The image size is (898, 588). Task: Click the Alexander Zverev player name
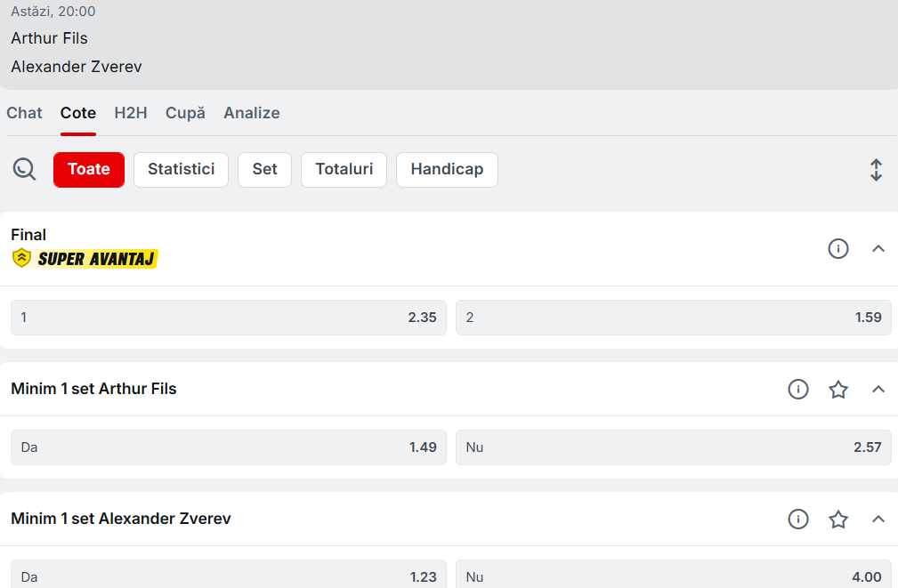coord(77,67)
